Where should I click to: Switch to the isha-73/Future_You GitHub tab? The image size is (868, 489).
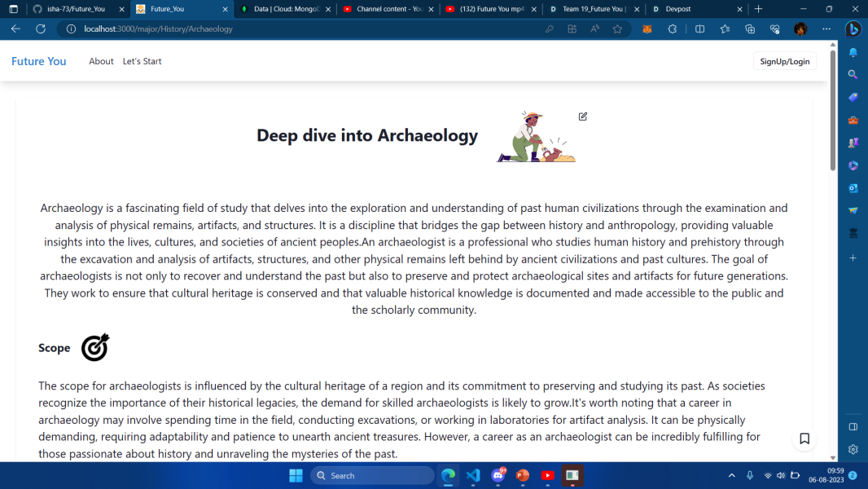[78, 9]
